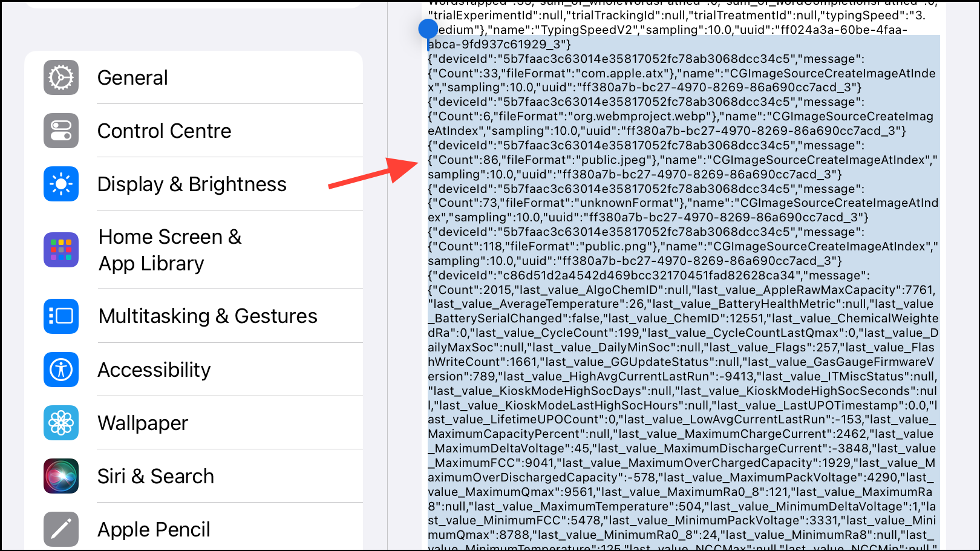
Task: Open the Accessibility figure icon
Action: point(61,370)
